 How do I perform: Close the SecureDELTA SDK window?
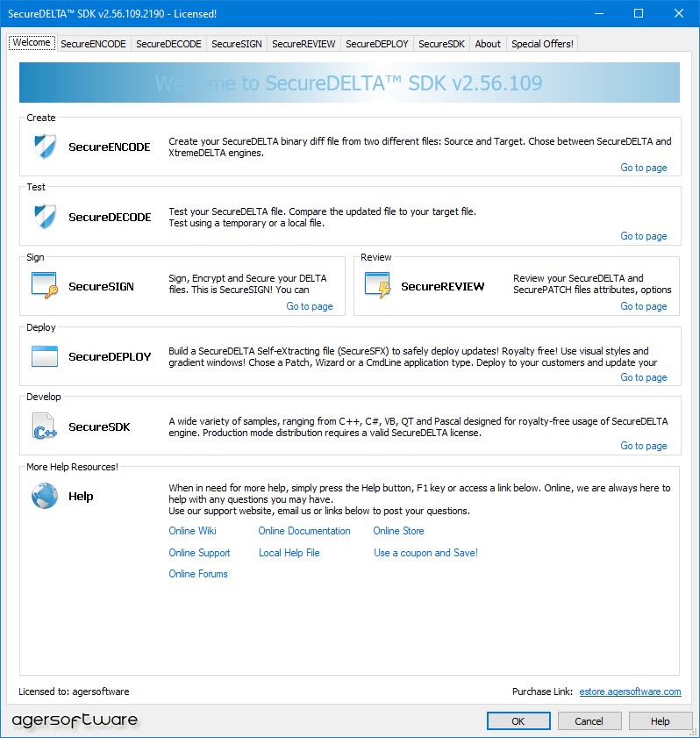[x=679, y=13]
